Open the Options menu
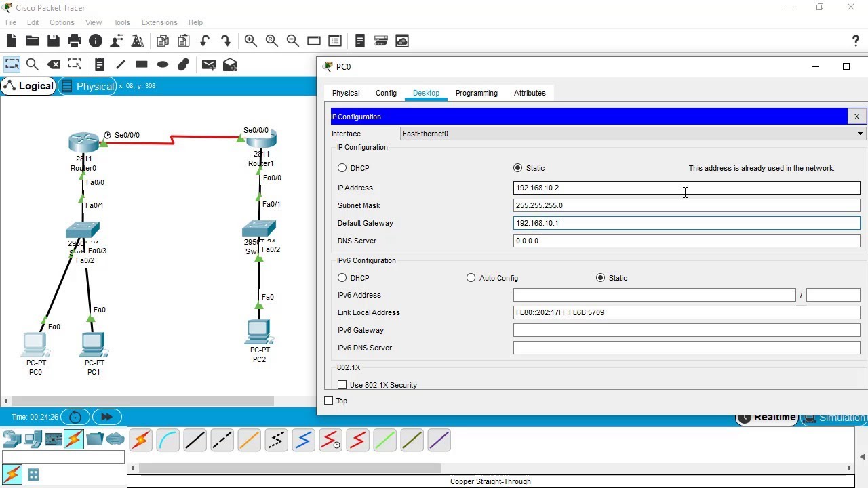This screenshot has width=868, height=488. pyautogui.click(x=62, y=22)
